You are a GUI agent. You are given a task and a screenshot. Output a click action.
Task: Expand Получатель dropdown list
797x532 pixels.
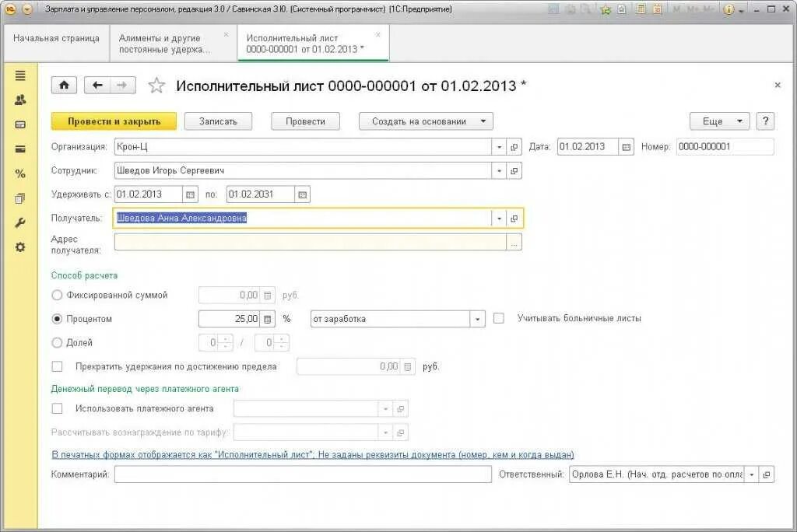(499, 219)
